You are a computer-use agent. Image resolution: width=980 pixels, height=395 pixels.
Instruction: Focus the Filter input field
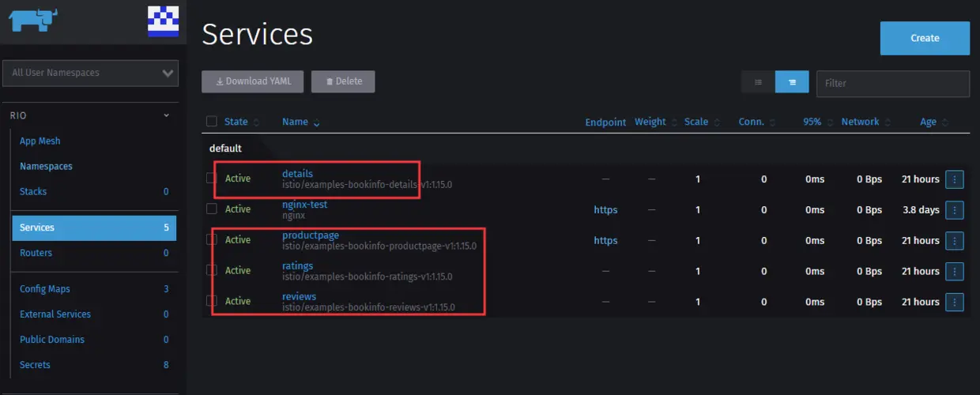point(893,83)
